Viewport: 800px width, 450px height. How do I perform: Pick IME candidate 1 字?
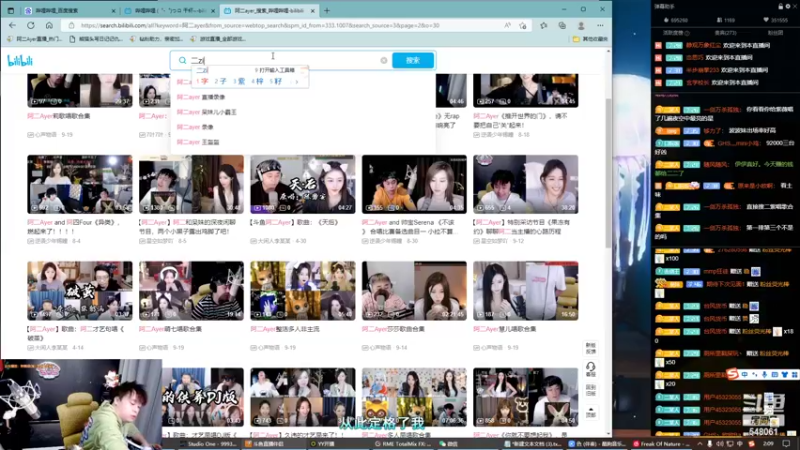click(x=202, y=81)
